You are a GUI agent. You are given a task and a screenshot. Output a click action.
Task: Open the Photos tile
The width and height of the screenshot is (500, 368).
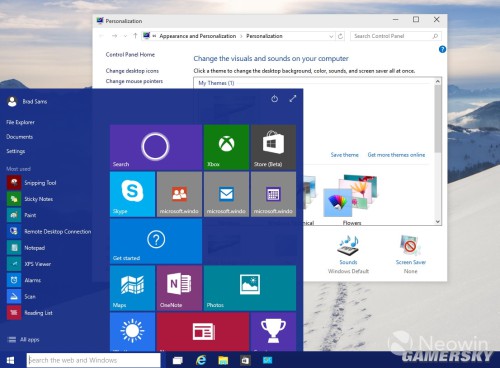click(250, 288)
